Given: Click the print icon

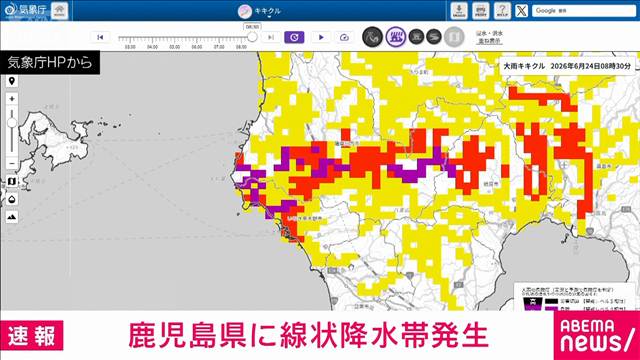Looking at the screenshot, I should click(x=480, y=11).
